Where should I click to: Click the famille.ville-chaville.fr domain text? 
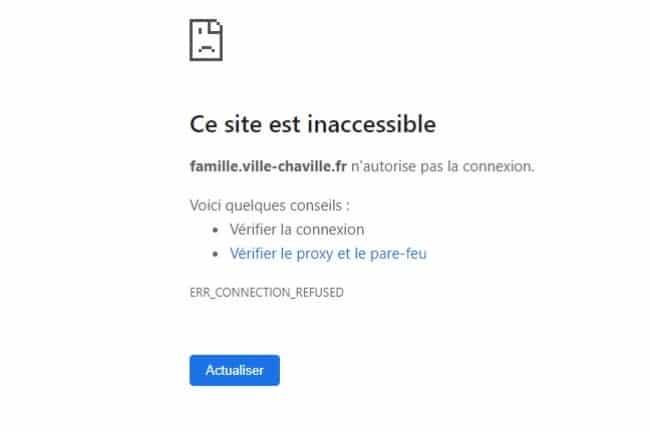(x=268, y=166)
